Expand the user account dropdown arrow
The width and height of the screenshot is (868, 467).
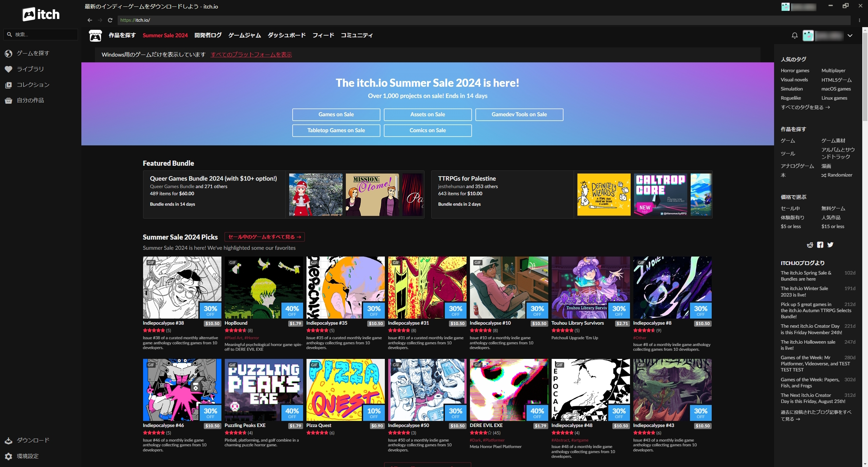coord(850,36)
